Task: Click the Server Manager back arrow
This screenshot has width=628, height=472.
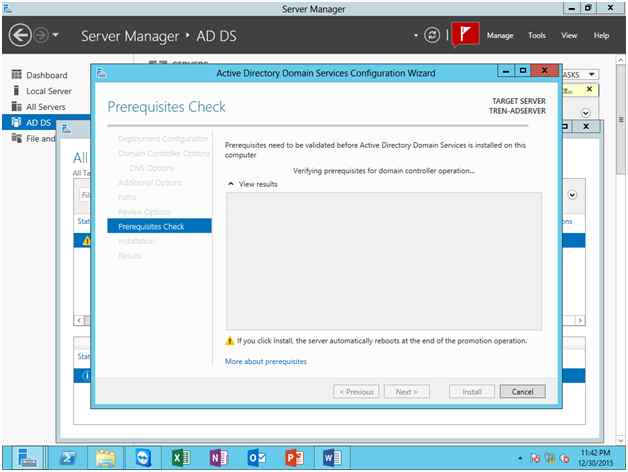Action: pos(20,35)
